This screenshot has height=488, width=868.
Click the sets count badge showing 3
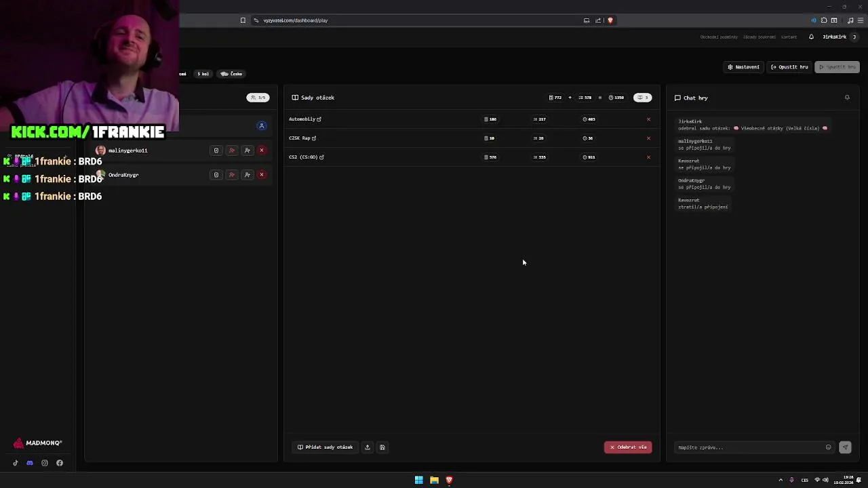coord(643,98)
